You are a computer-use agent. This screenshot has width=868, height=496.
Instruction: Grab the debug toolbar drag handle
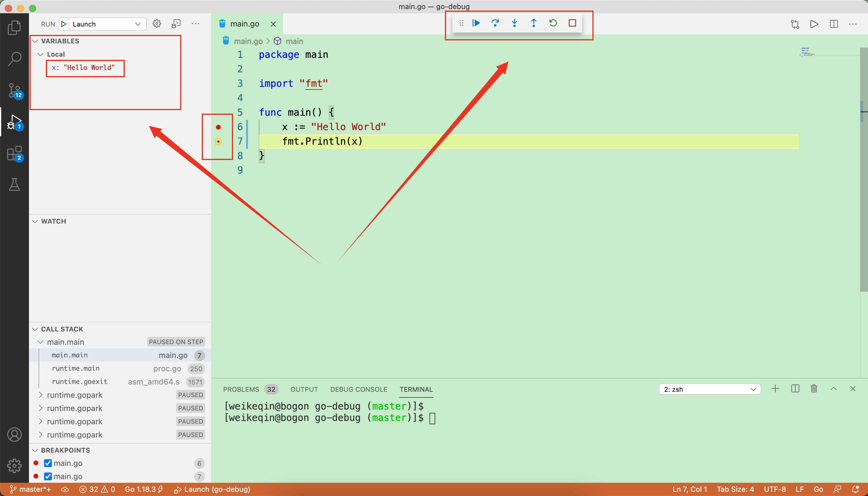coord(461,23)
